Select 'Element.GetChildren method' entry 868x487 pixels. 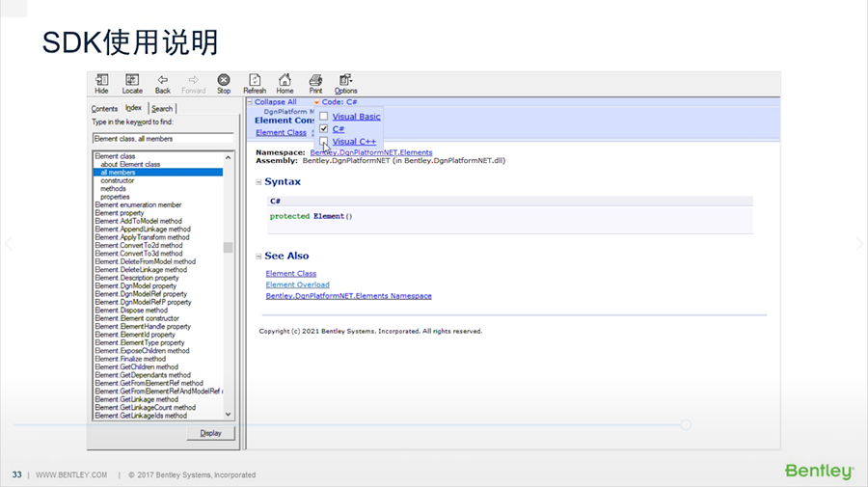(136, 366)
